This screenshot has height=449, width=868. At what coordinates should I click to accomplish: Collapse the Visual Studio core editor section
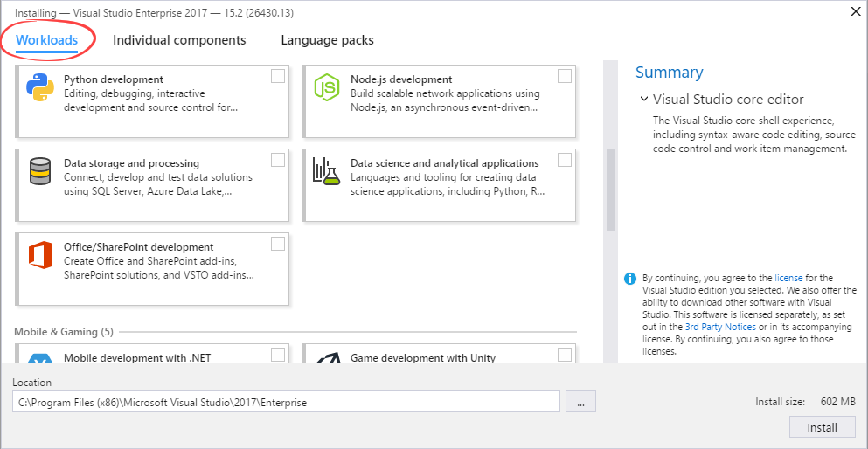coord(644,99)
